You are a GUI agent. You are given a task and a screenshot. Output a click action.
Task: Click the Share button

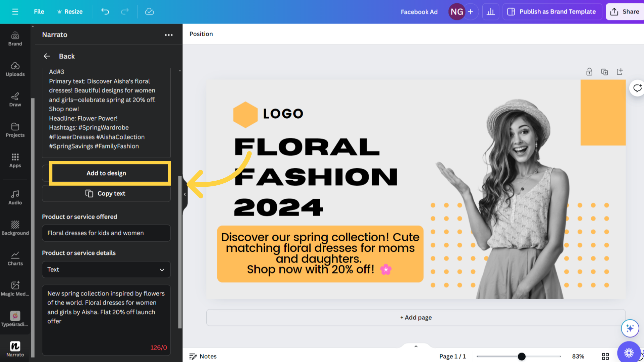pyautogui.click(x=626, y=11)
